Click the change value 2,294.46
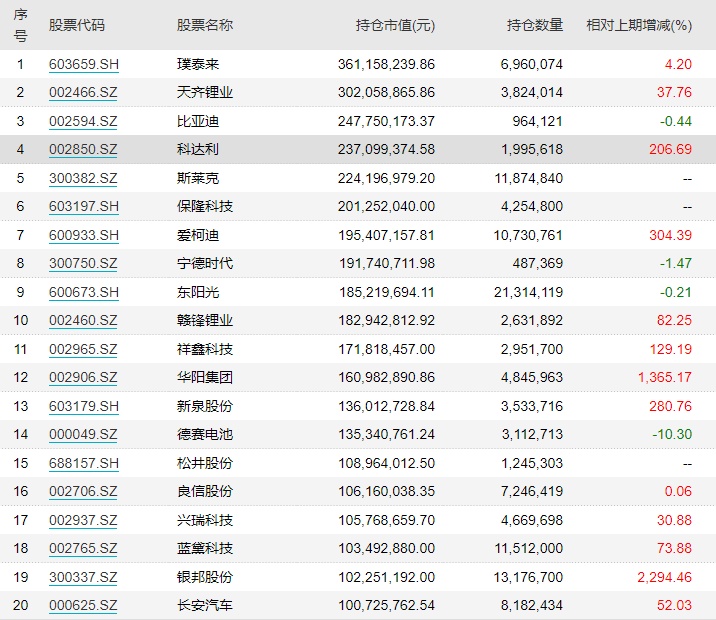716x620 pixels. (x=665, y=577)
